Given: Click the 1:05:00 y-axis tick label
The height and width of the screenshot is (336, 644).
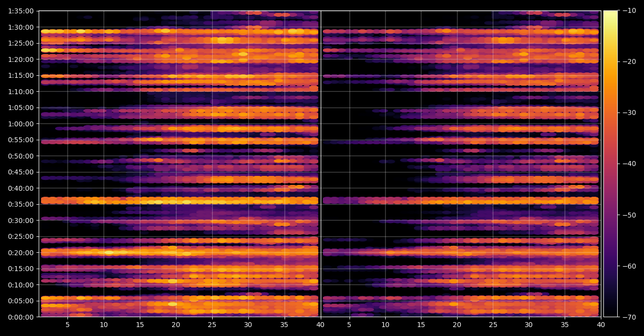Looking at the screenshot, I should (21, 108).
